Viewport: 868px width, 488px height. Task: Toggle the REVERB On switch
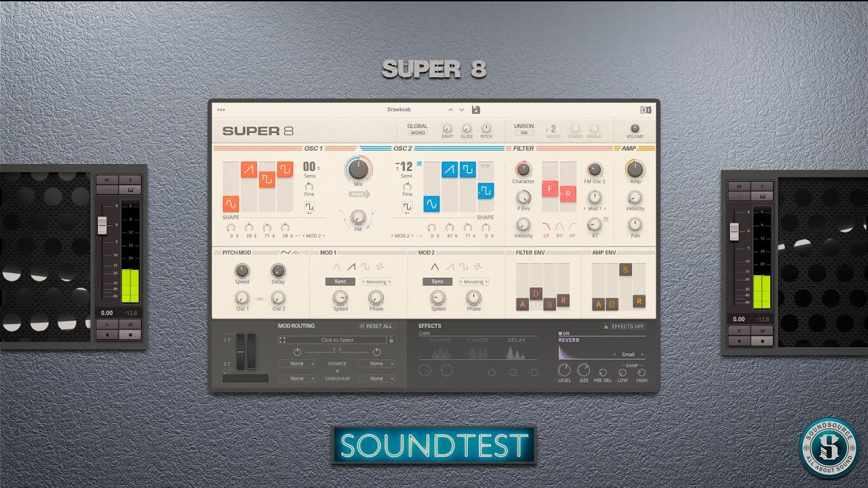pos(564,333)
